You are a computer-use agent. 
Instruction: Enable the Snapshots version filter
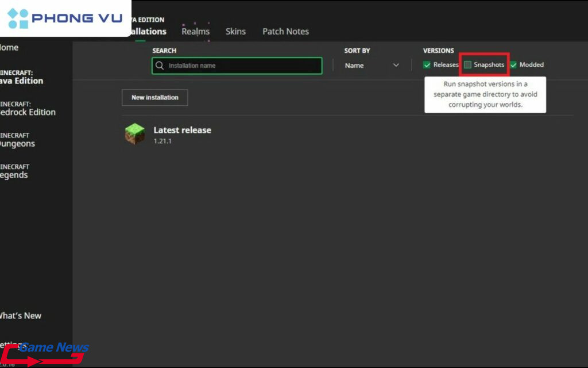click(x=468, y=64)
